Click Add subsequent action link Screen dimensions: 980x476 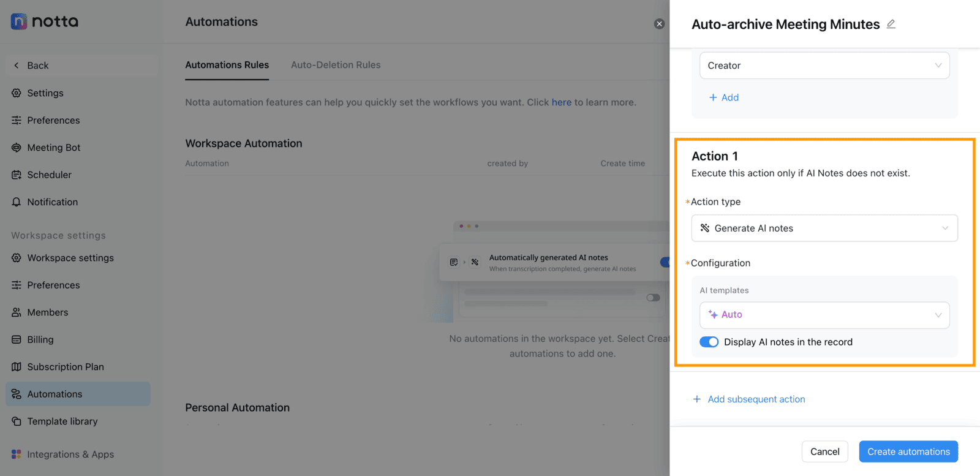tap(749, 399)
